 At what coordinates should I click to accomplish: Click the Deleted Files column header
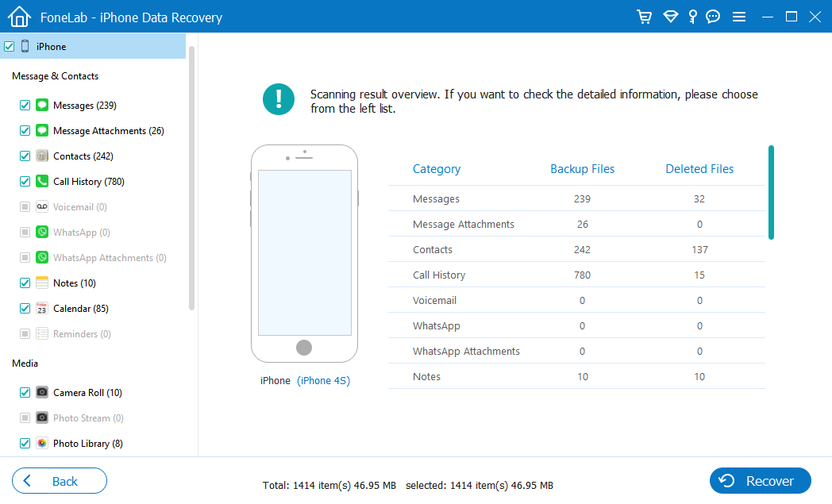(x=699, y=169)
